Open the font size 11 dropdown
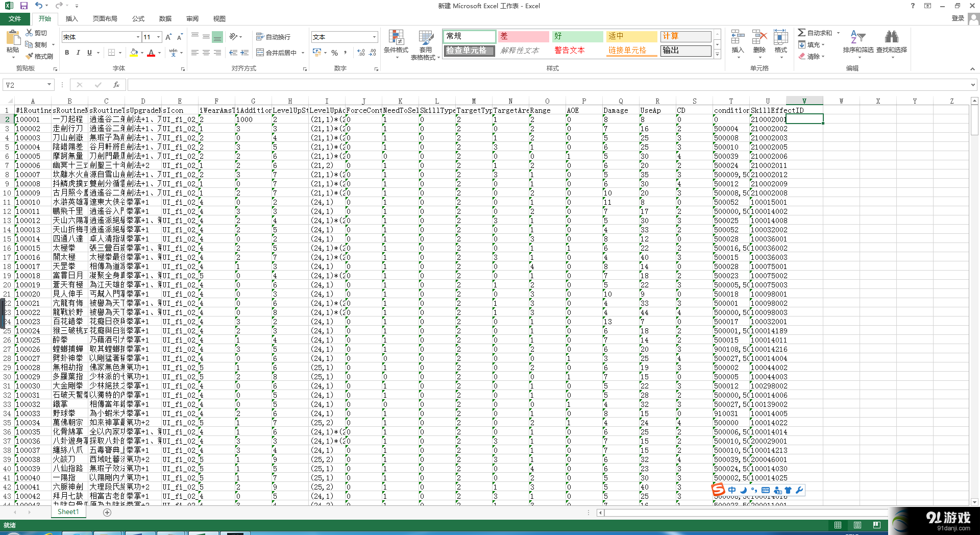980x535 pixels. tap(159, 37)
